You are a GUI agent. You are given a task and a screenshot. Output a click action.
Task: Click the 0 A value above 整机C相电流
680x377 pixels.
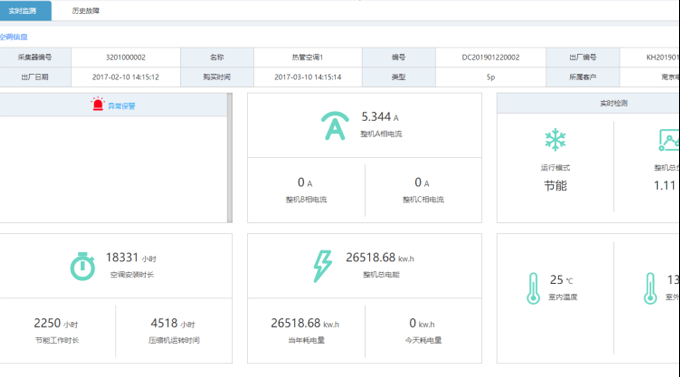pos(422,183)
